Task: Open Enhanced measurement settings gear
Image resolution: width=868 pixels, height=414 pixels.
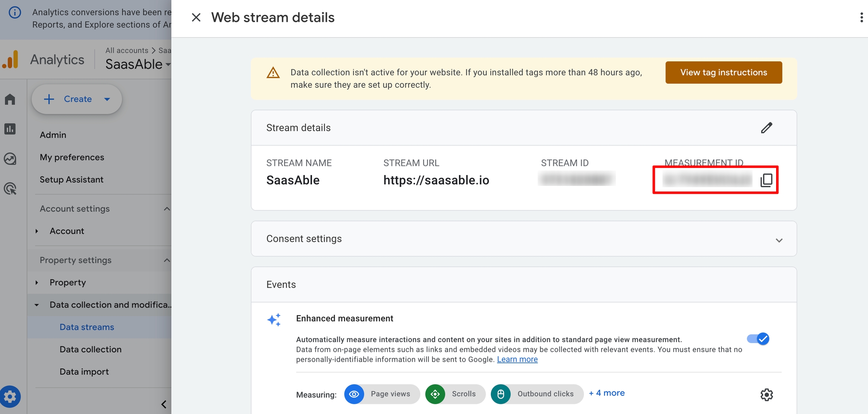Action: pos(766,395)
